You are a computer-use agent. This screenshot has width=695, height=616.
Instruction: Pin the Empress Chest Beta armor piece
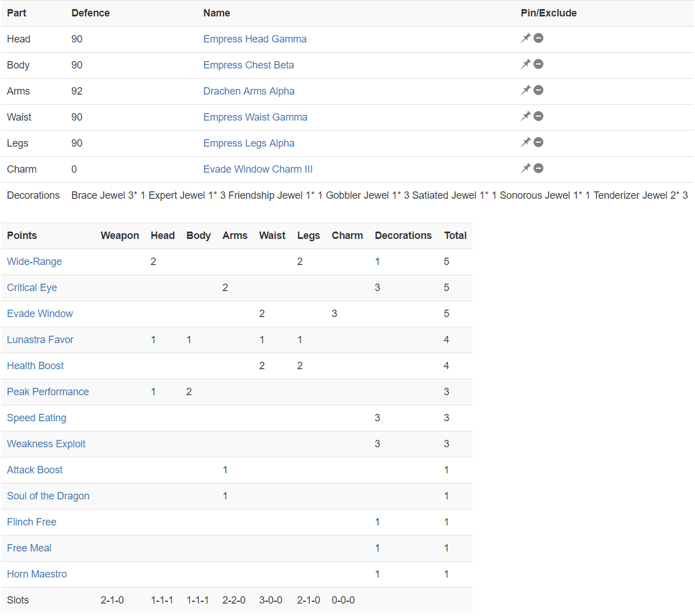tap(526, 64)
